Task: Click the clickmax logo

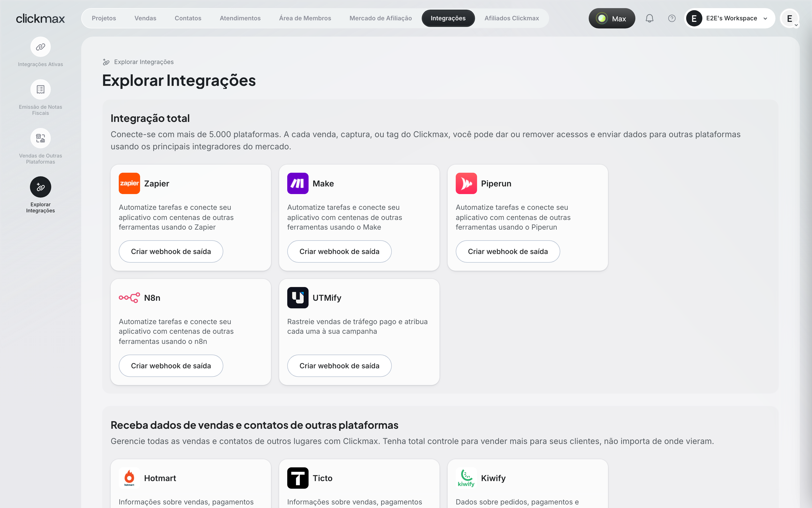Action: click(x=40, y=19)
